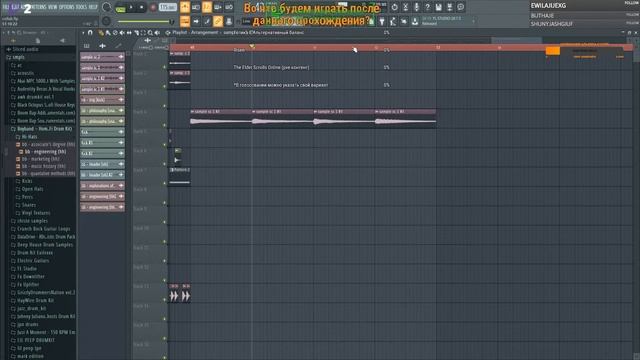Open the Playlist options menu arrow

pyautogui.click(x=83, y=33)
